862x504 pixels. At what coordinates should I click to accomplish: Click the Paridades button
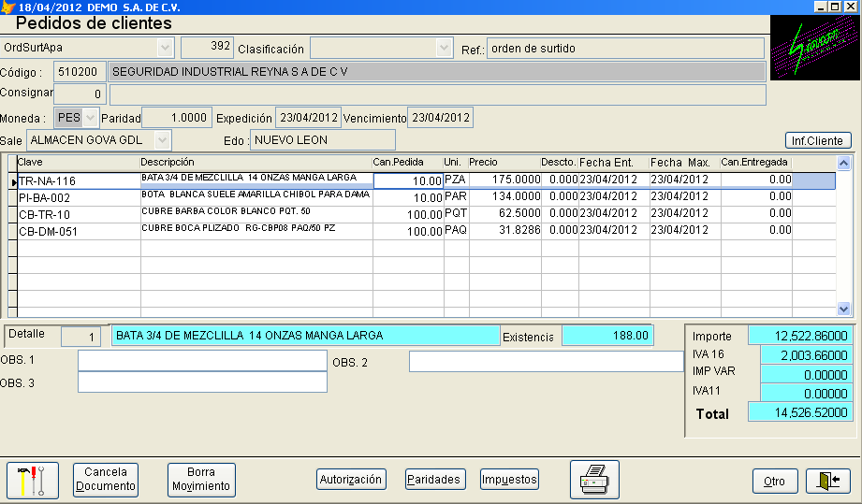(435, 480)
